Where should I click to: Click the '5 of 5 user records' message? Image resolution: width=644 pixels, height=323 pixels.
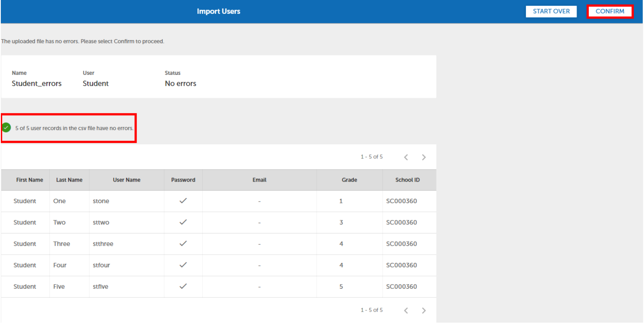point(74,128)
